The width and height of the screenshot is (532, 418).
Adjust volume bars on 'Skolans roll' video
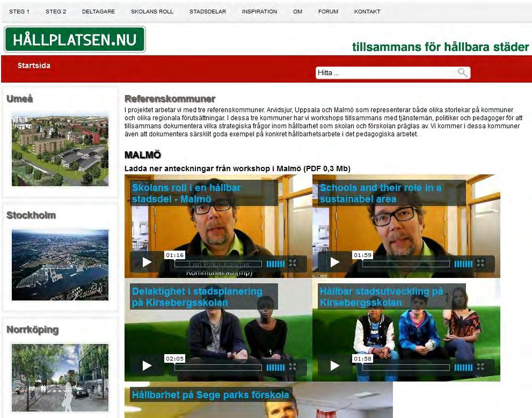point(275,264)
